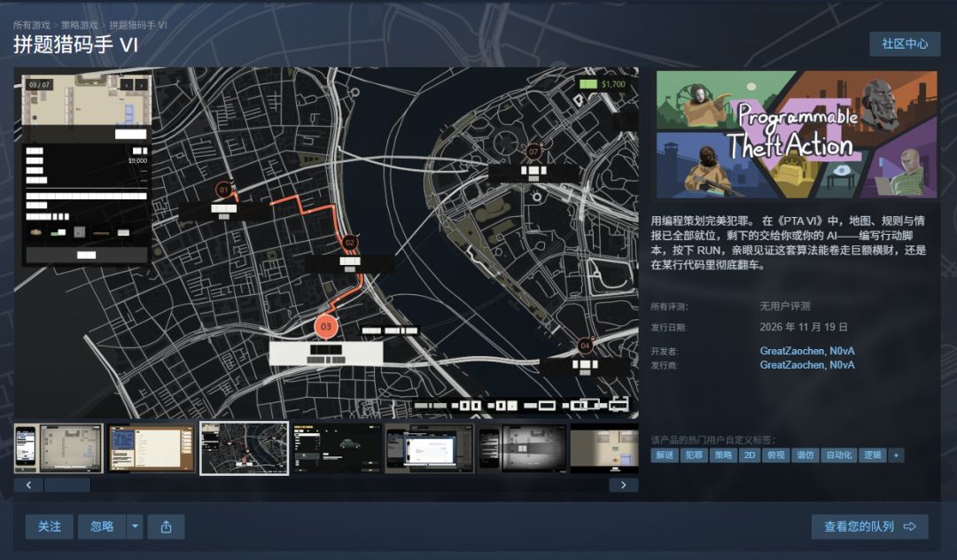This screenshot has width=957, height=560.
Task: Click the 忽略 button
Action: click(x=102, y=527)
